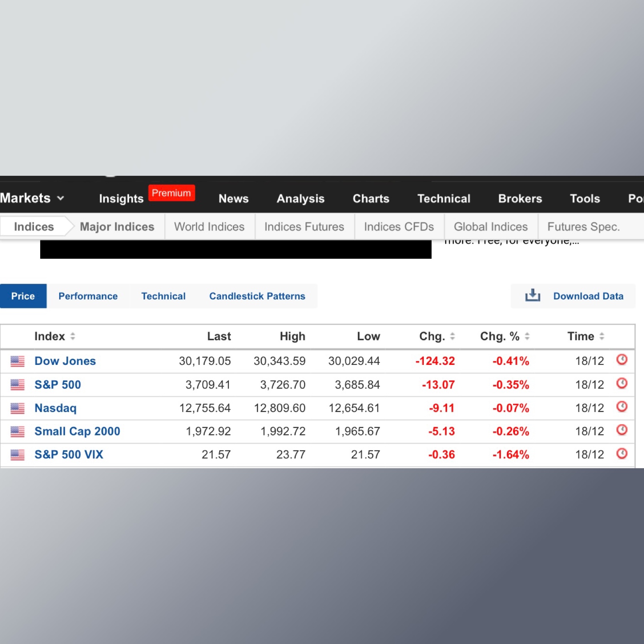Viewport: 644px width, 644px height.
Task: Click the Last column header
Action: point(219,336)
